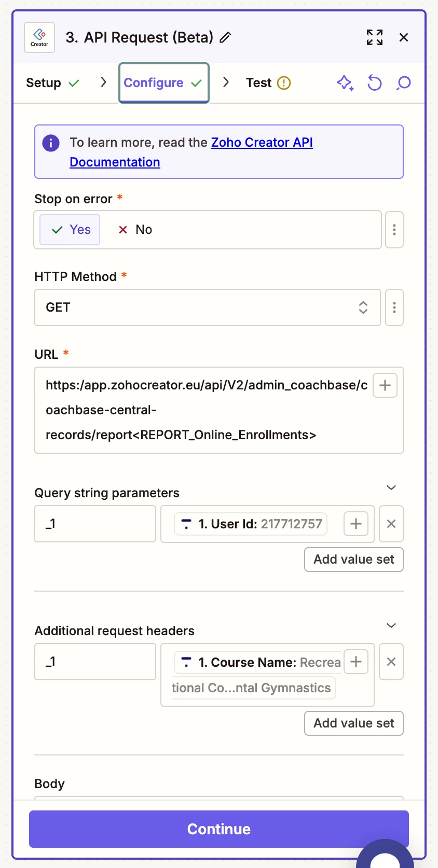Open the Configure tab
The height and width of the screenshot is (868, 438).
[x=163, y=83]
